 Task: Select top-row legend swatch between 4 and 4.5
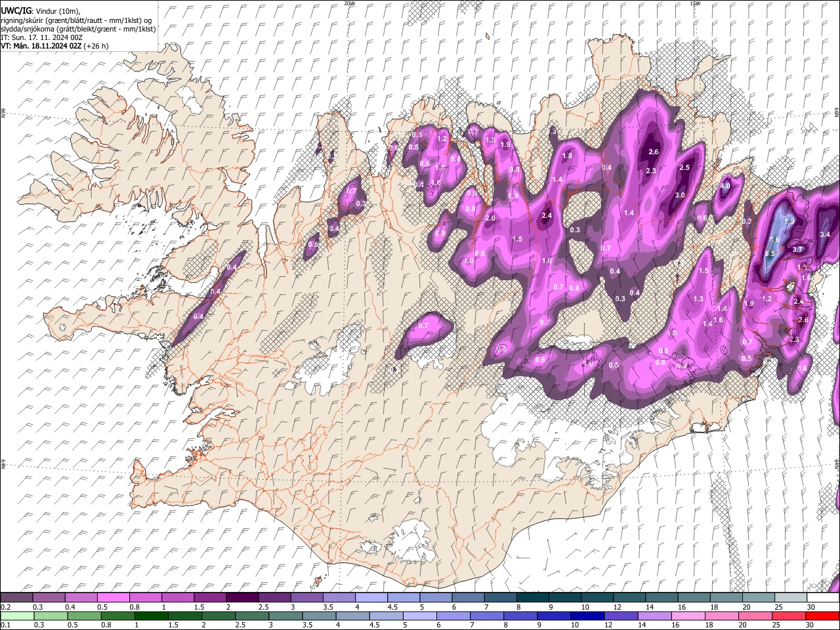[371, 598]
